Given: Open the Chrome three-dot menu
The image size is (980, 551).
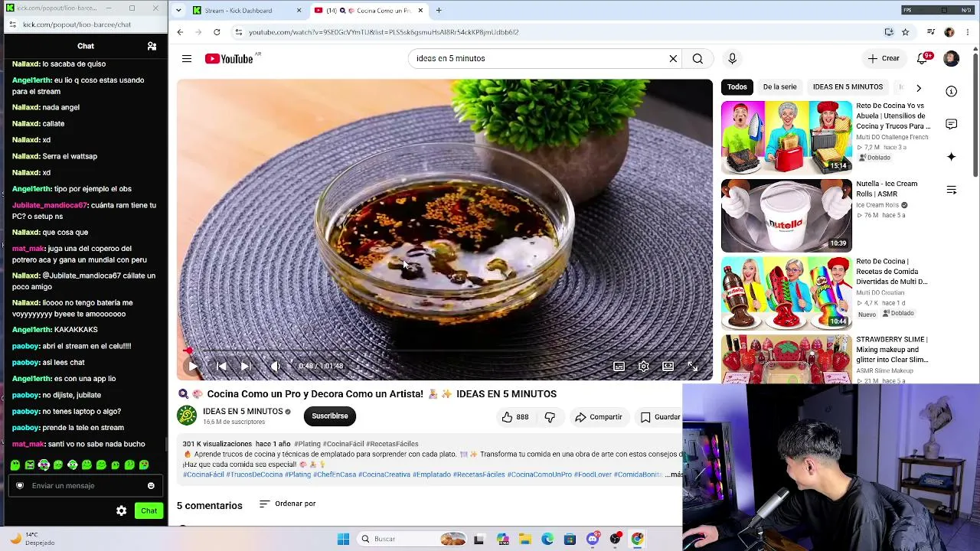Looking at the screenshot, I should (969, 32).
